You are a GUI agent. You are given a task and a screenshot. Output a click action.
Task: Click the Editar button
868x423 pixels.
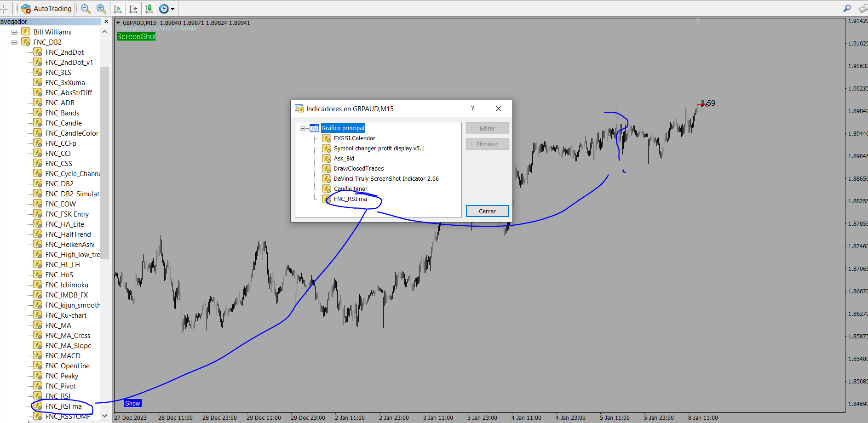coord(487,128)
